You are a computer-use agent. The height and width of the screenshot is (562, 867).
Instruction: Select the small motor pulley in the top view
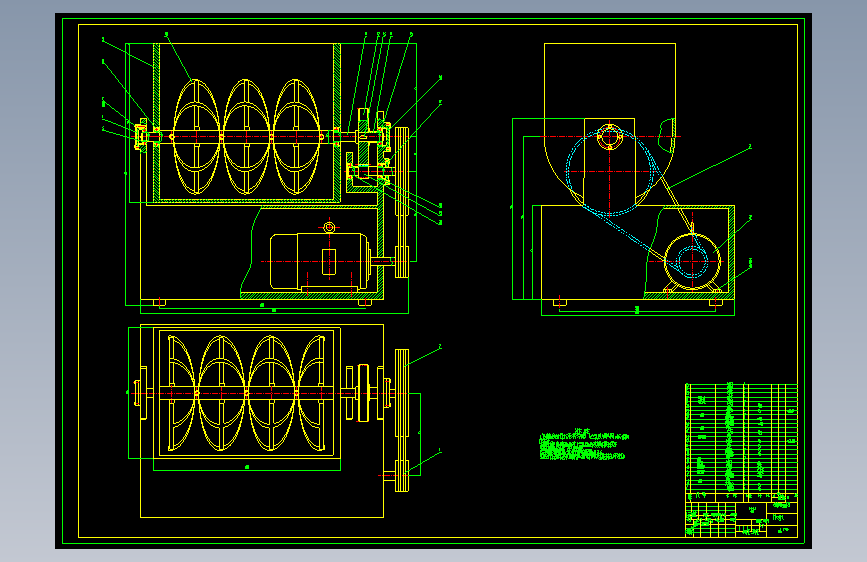point(402,476)
